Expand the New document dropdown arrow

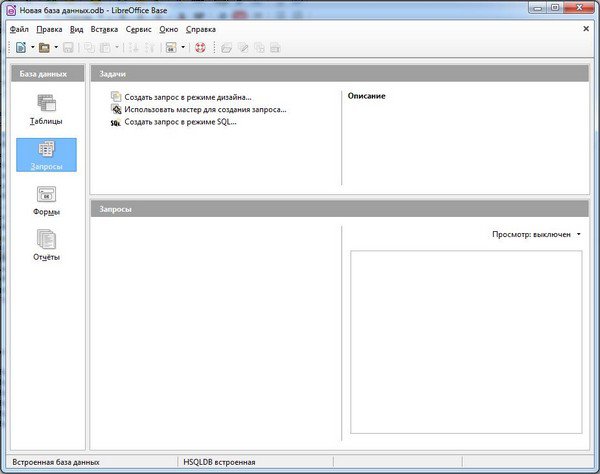[x=32, y=47]
